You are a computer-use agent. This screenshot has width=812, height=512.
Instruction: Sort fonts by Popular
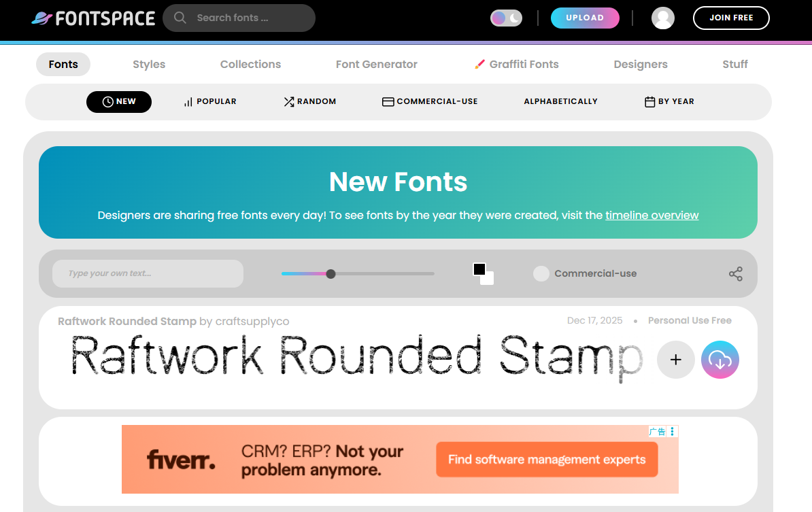210,102
